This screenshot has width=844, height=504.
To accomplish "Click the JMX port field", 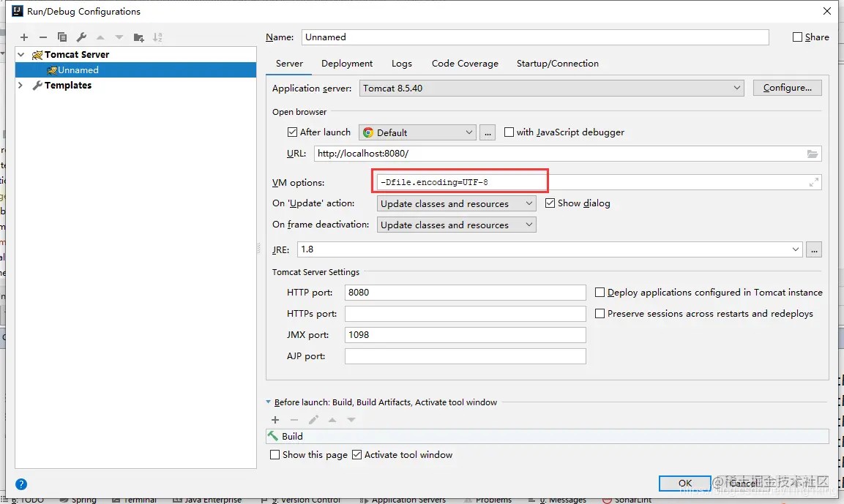I will (465, 335).
